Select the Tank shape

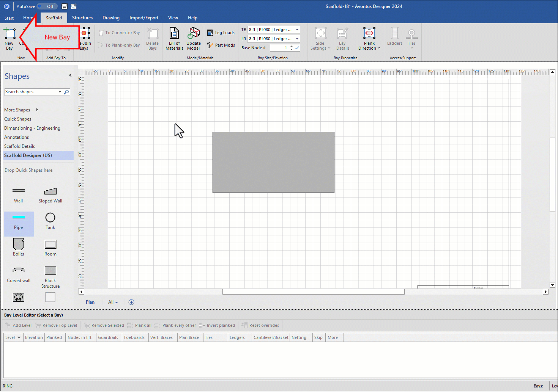[x=50, y=218]
